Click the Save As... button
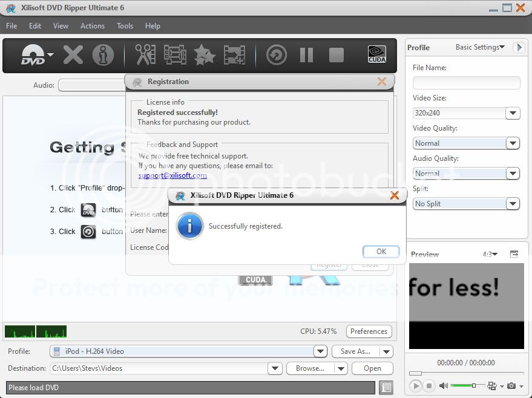The image size is (532, 398). click(x=355, y=351)
